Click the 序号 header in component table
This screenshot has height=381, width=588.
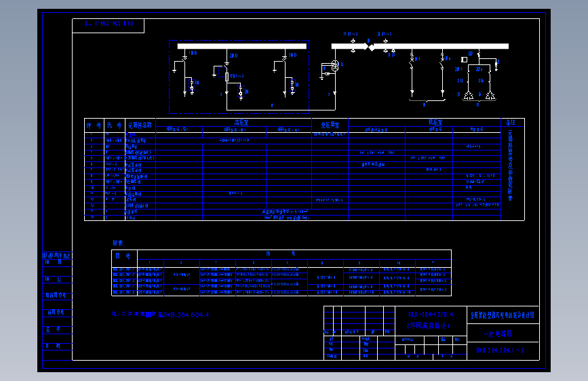tap(94, 125)
